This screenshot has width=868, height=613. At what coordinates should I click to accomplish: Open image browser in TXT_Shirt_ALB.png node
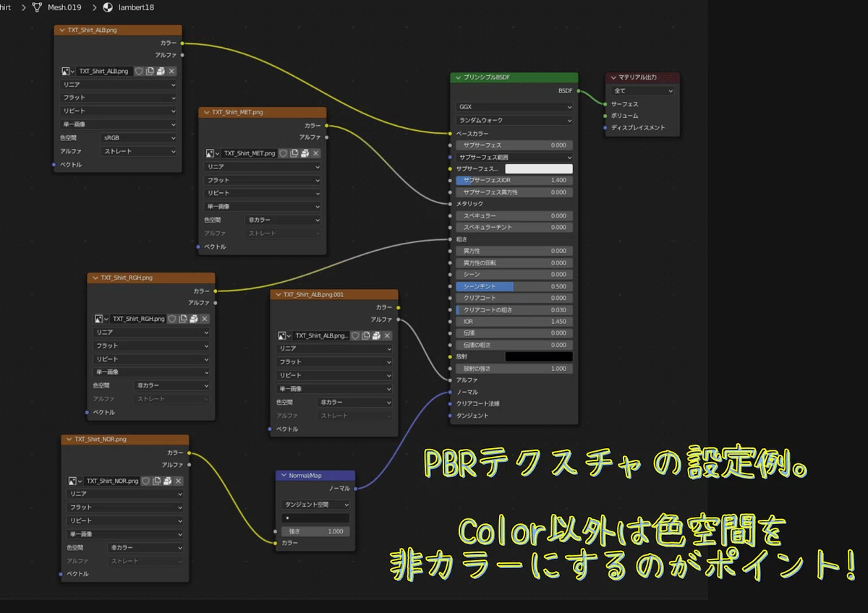(68, 72)
